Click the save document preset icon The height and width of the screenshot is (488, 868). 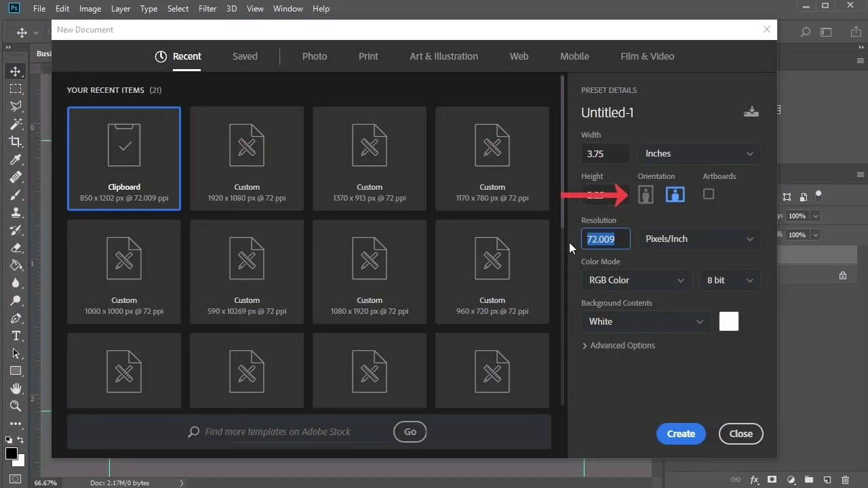(x=751, y=112)
